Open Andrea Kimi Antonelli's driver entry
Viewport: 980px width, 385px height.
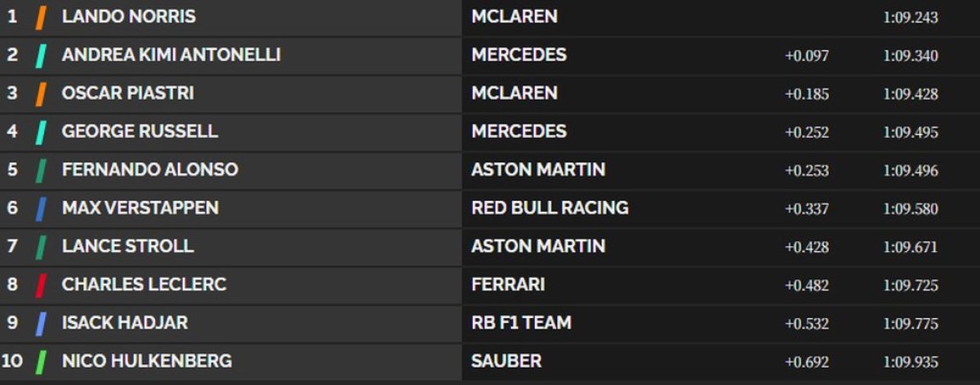tap(171, 56)
